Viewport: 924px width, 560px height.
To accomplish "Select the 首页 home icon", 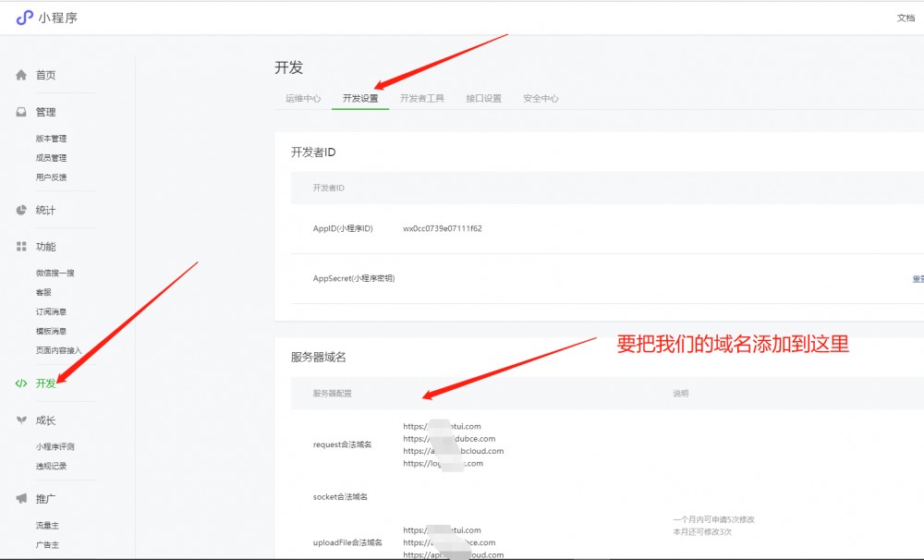I will 19,75.
